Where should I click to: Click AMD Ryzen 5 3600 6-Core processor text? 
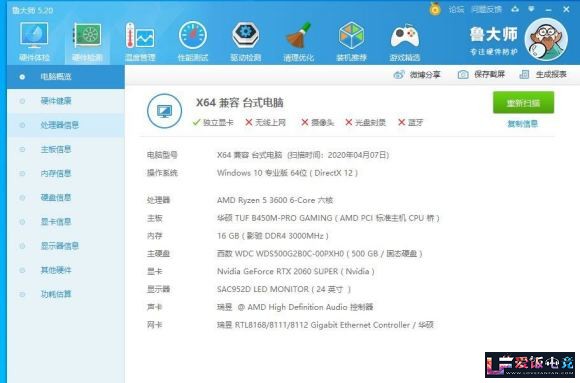tap(275, 200)
